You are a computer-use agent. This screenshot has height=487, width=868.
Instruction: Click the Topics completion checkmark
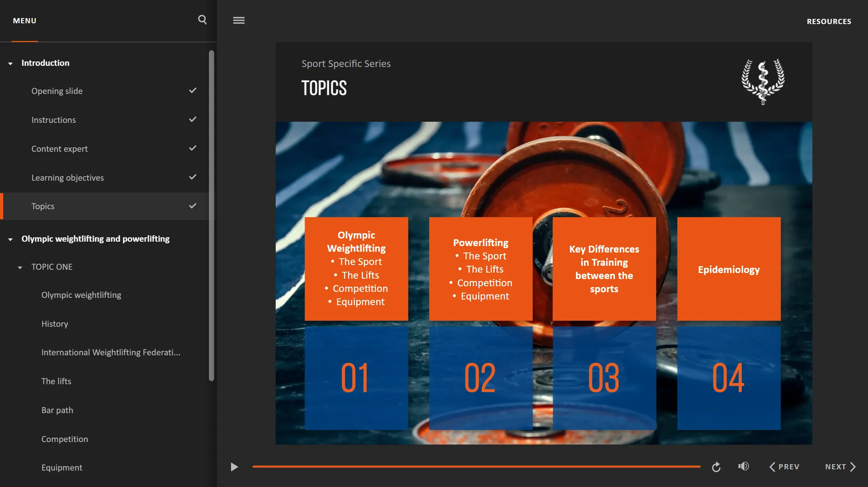tap(193, 206)
